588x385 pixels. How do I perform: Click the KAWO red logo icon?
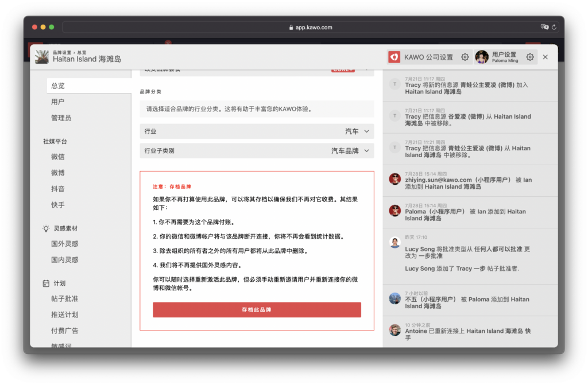[x=394, y=57]
